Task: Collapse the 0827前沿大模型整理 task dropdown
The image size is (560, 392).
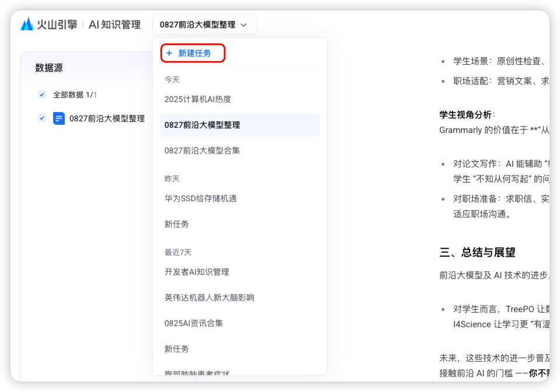Action: [x=205, y=24]
